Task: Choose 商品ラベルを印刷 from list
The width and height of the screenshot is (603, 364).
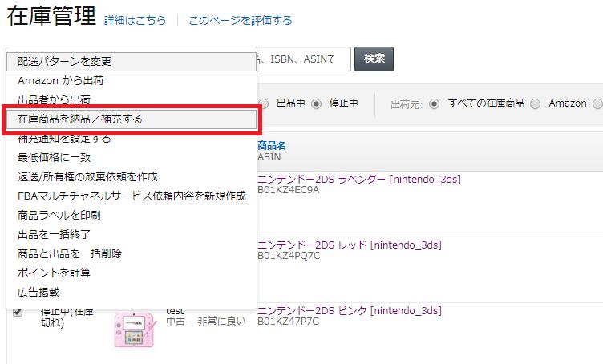Action: 132,215
